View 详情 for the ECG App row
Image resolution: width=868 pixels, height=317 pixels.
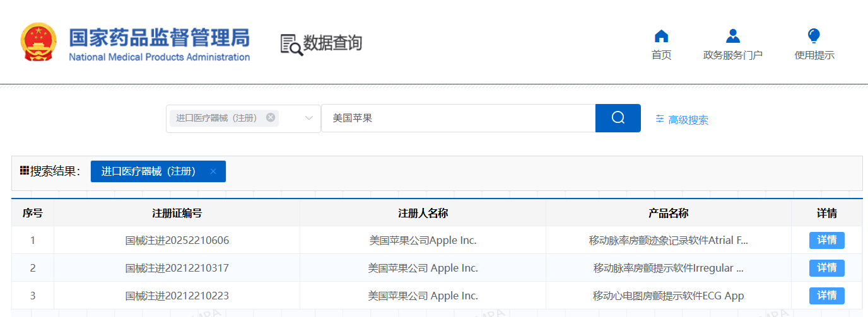click(x=826, y=296)
